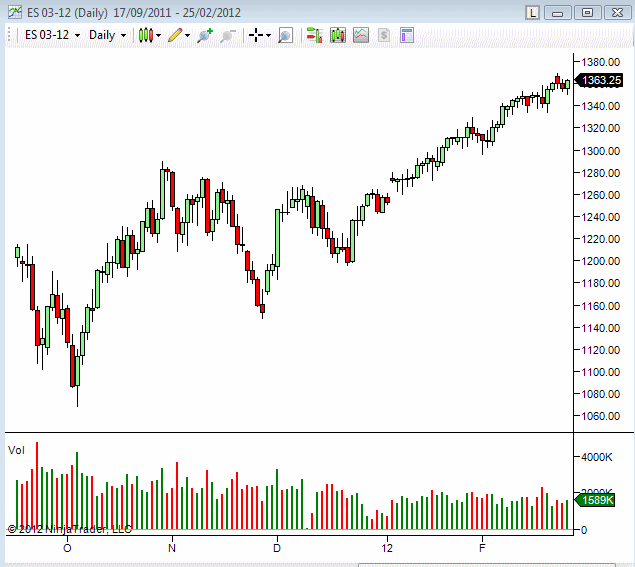This screenshot has height=567, width=635.
Task: Open the data series candlestick icon
Action: 338,35
